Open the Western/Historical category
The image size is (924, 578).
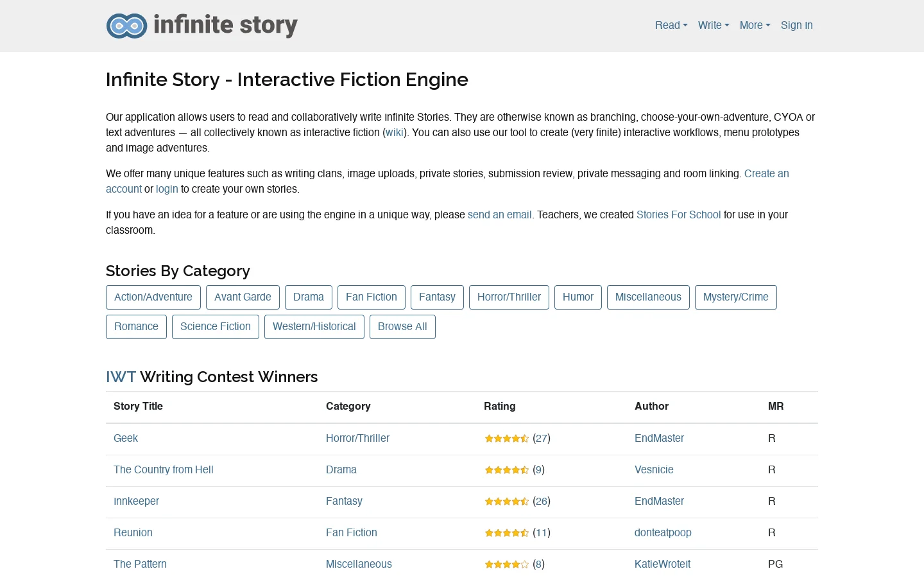(314, 327)
